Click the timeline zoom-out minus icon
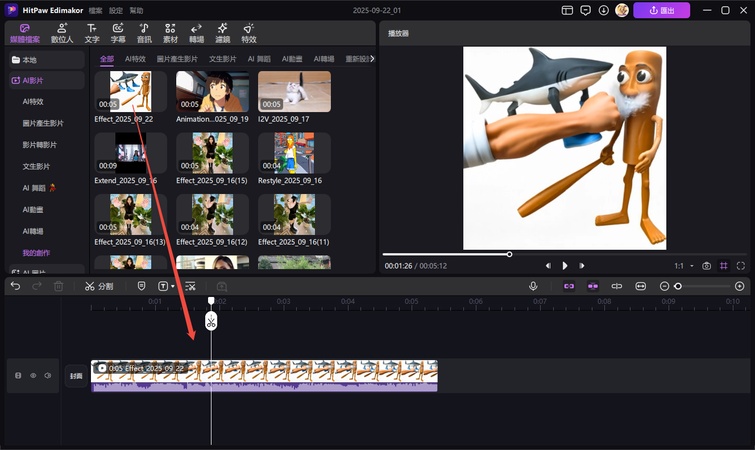 click(x=664, y=286)
